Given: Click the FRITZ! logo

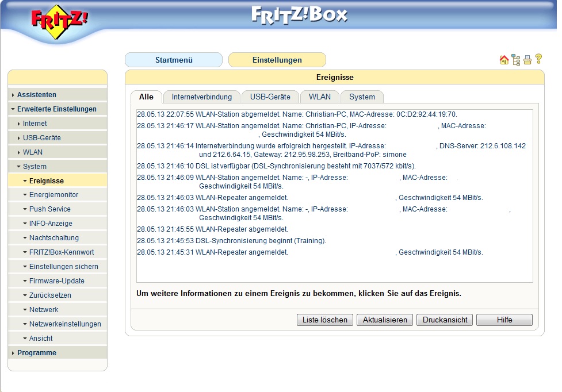Looking at the screenshot, I should (59, 21).
